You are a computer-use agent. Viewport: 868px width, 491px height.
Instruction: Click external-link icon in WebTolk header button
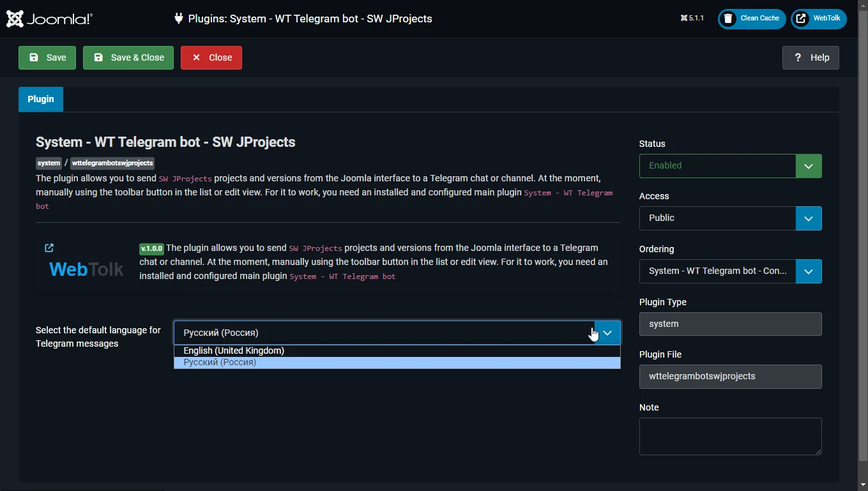point(801,19)
